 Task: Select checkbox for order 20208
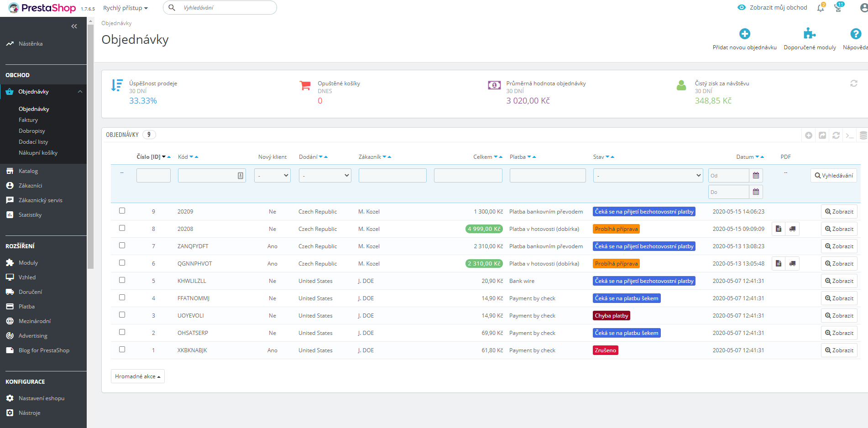pyautogui.click(x=122, y=228)
